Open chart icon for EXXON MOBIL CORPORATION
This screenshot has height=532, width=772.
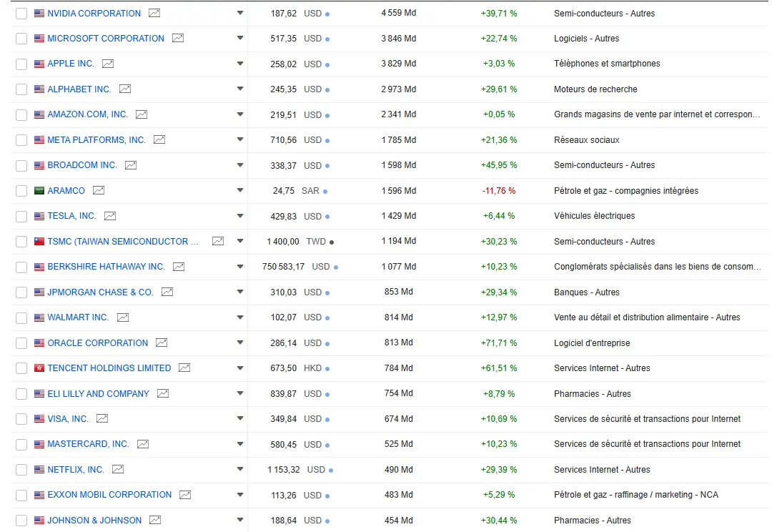click(x=185, y=495)
